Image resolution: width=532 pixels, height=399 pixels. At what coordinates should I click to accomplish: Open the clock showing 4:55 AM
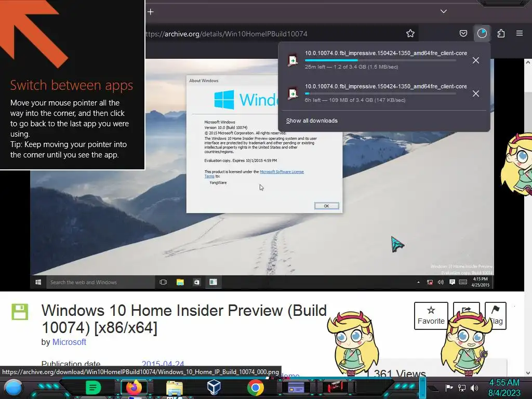[504, 388]
